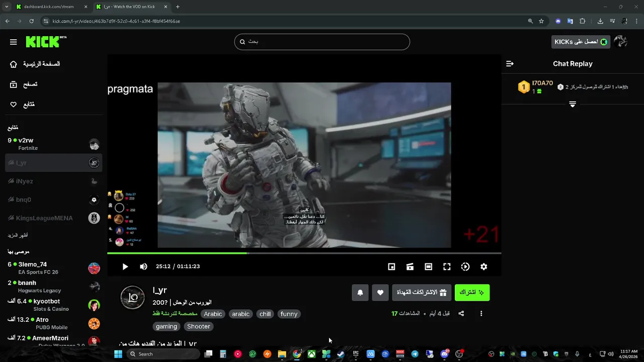Open kyootbot Slots & Casino channel
Viewport: 644px width, 362px height.
click(53, 305)
